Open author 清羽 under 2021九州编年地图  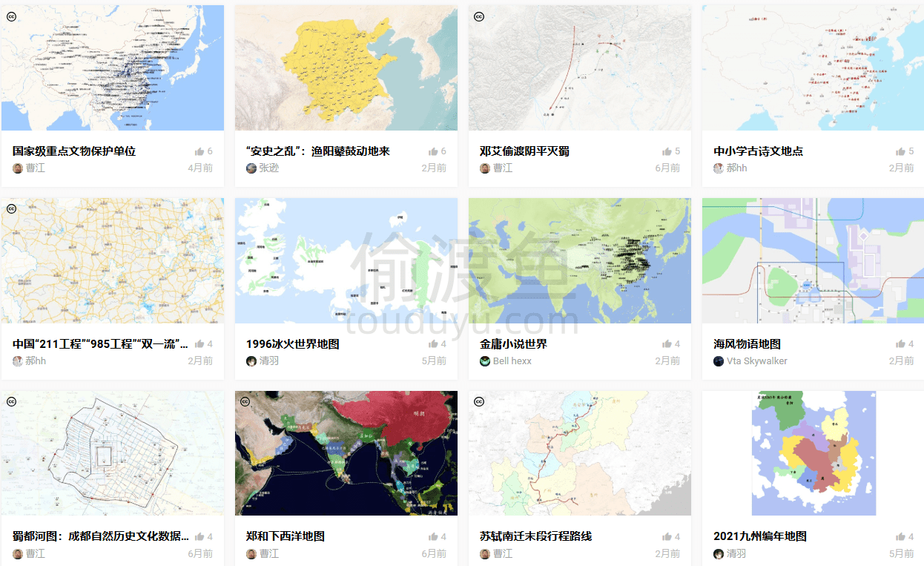(x=736, y=553)
